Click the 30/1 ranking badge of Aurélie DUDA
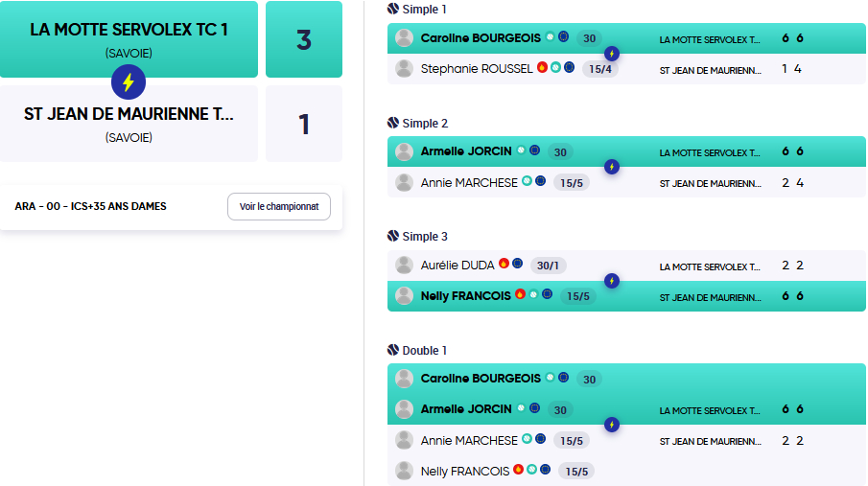 coord(548,266)
